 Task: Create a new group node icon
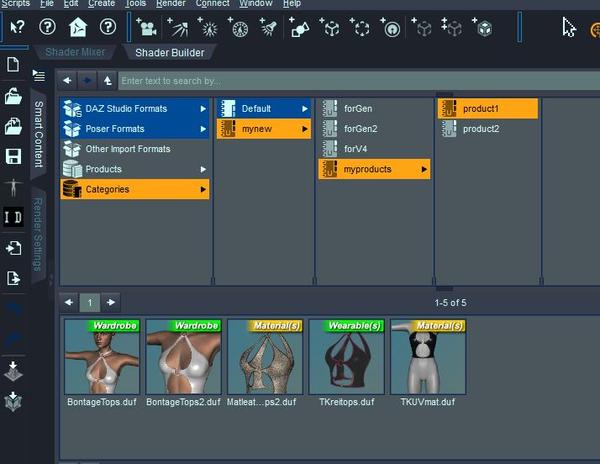point(360,27)
